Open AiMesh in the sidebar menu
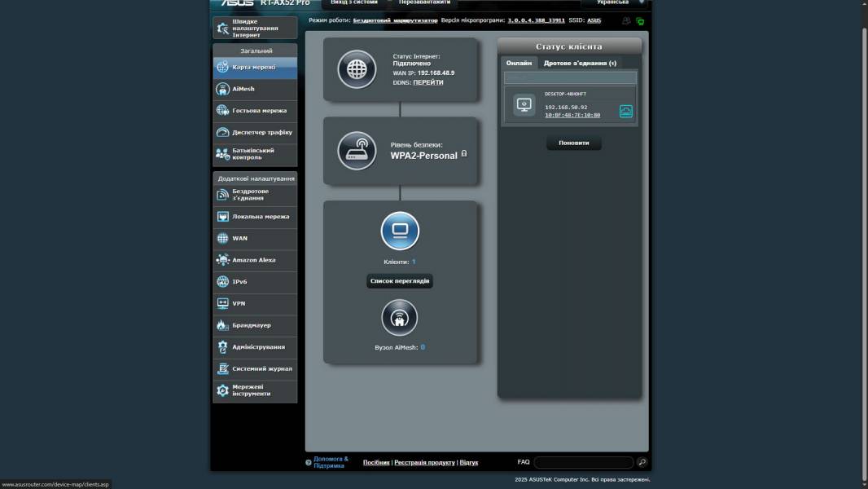The image size is (868, 489). pos(255,89)
